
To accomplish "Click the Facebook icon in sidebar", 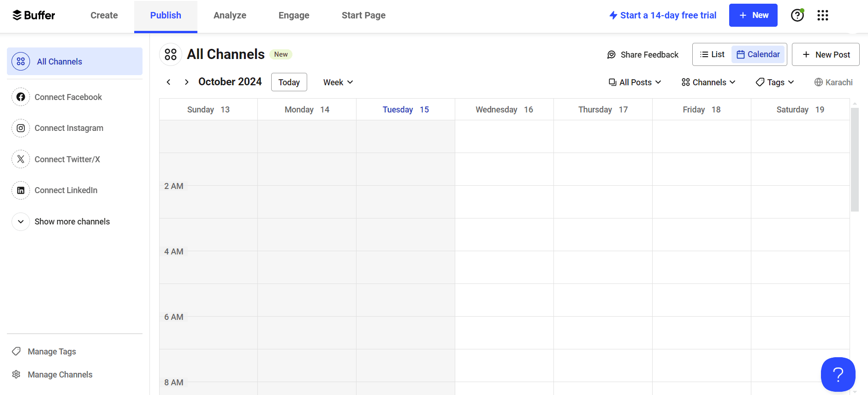I will [x=21, y=97].
